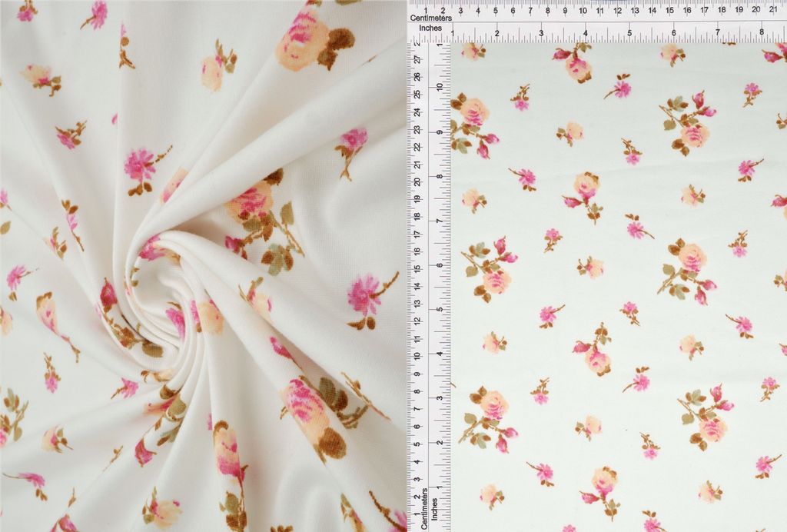The height and width of the screenshot is (532, 787).
Task: Click the flat fabric photo with rulers
Action: click(597, 266)
